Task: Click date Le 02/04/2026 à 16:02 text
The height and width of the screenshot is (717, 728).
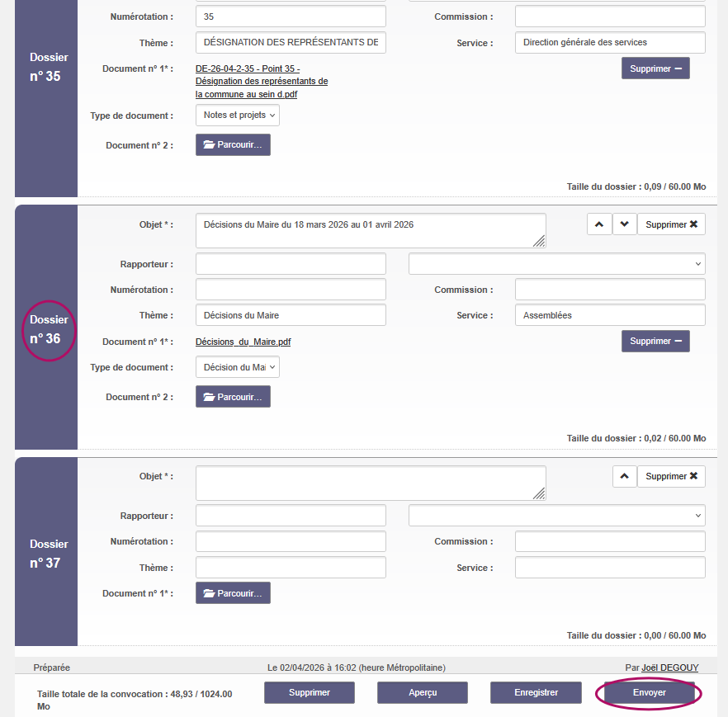Action: tap(356, 667)
